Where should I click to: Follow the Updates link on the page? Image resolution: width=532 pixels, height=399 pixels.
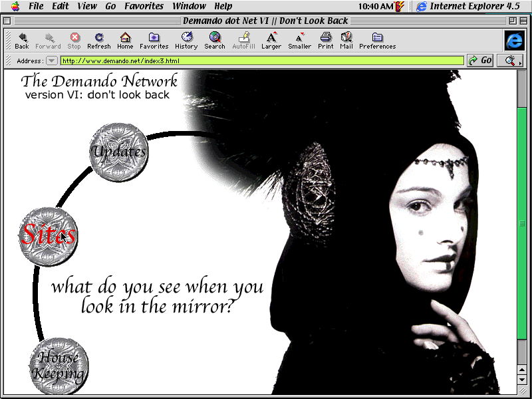tap(118, 152)
